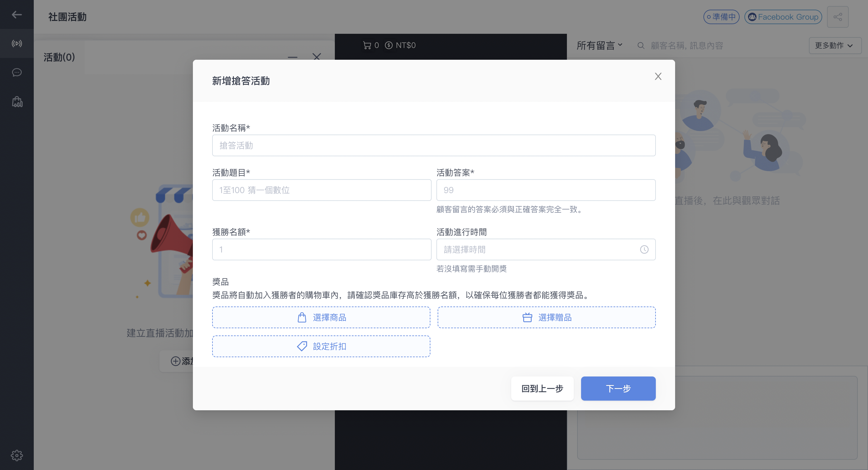Click the share icon button
Screen dimensions: 868x470
pyautogui.click(x=838, y=17)
